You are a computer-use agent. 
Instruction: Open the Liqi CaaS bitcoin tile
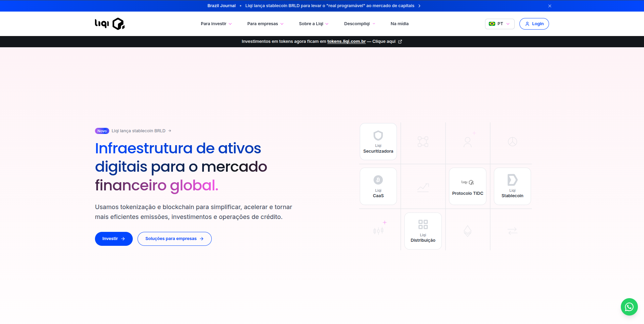378,186
